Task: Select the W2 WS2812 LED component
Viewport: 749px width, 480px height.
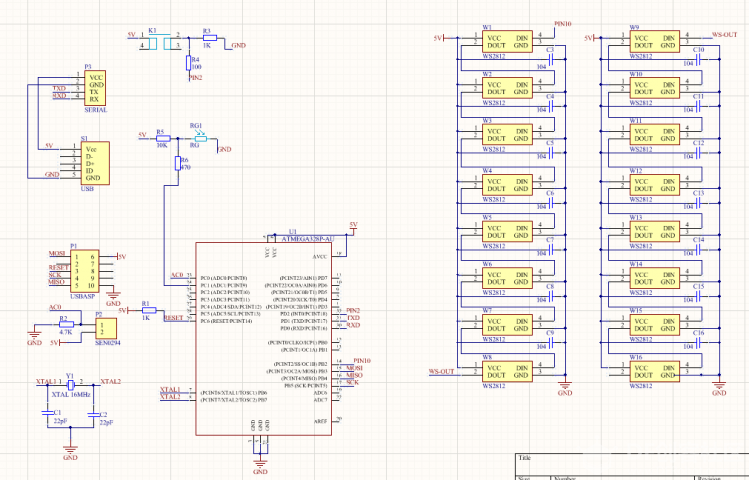Action: [507, 88]
